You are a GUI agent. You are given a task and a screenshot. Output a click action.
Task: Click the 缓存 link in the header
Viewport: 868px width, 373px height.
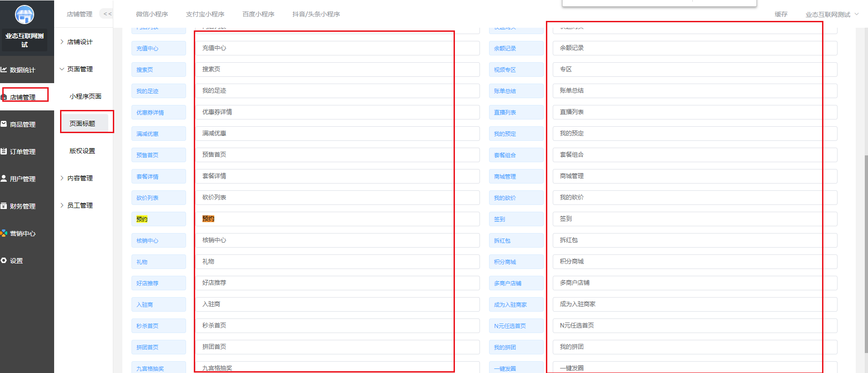tap(781, 14)
